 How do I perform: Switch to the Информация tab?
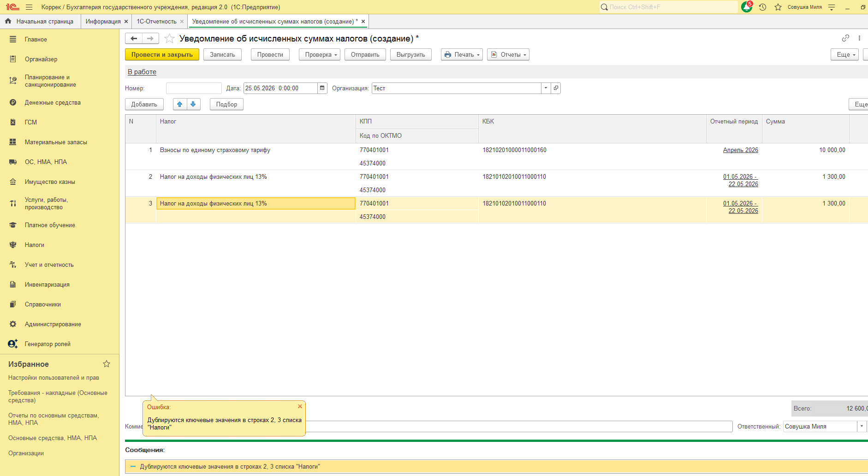pyautogui.click(x=103, y=21)
